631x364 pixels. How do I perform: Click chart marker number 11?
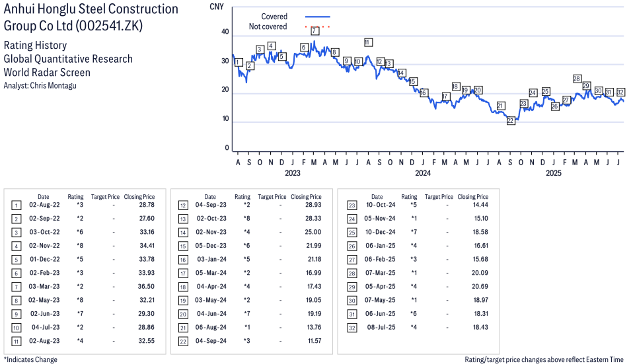coord(368,42)
